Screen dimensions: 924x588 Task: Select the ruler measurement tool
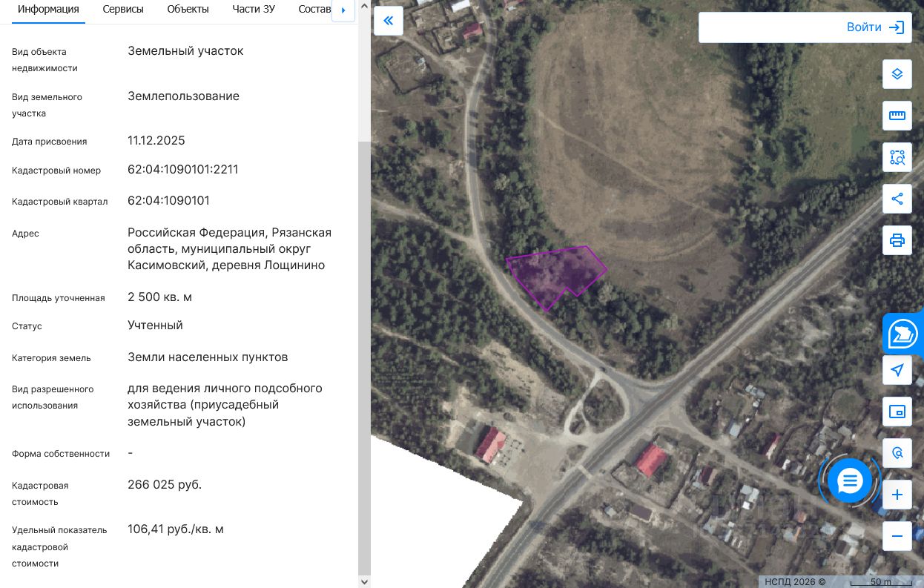tap(897, 116)
